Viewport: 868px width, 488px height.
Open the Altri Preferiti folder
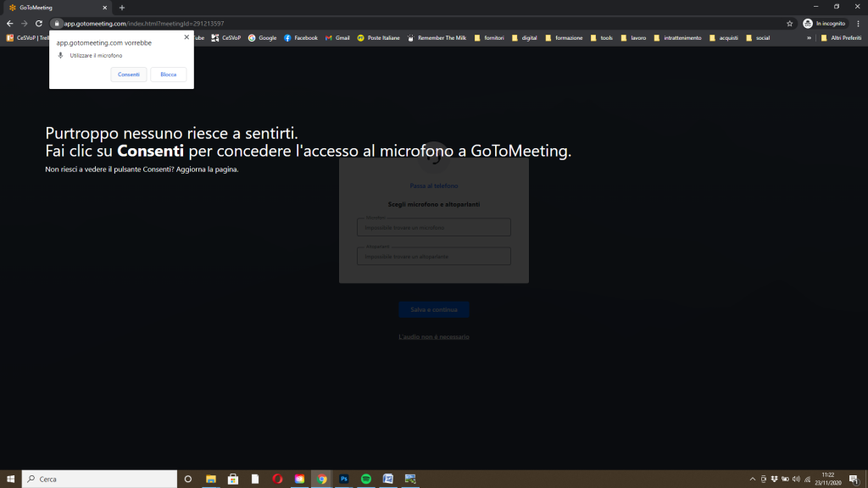click(840, 37)
